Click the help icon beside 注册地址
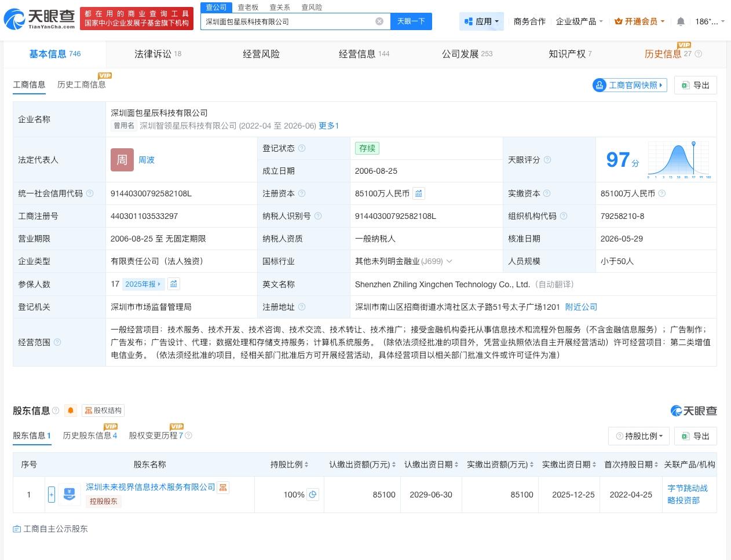 point(302,307)
